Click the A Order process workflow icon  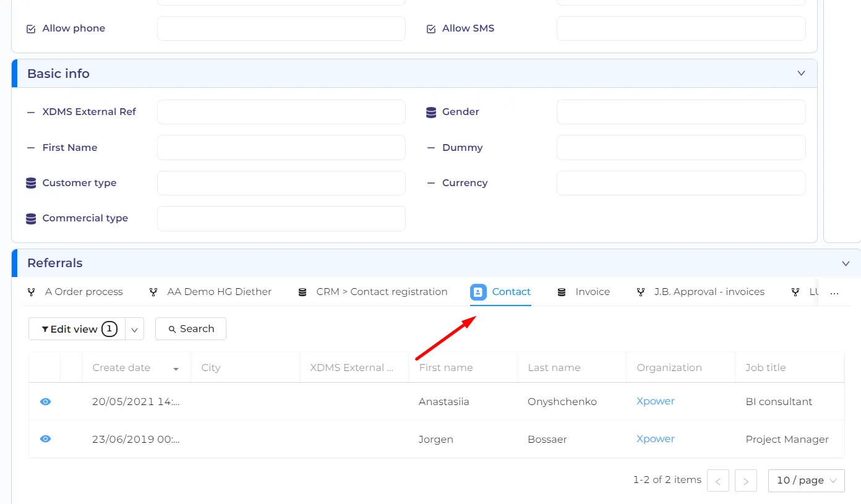(x=32, y=292)
